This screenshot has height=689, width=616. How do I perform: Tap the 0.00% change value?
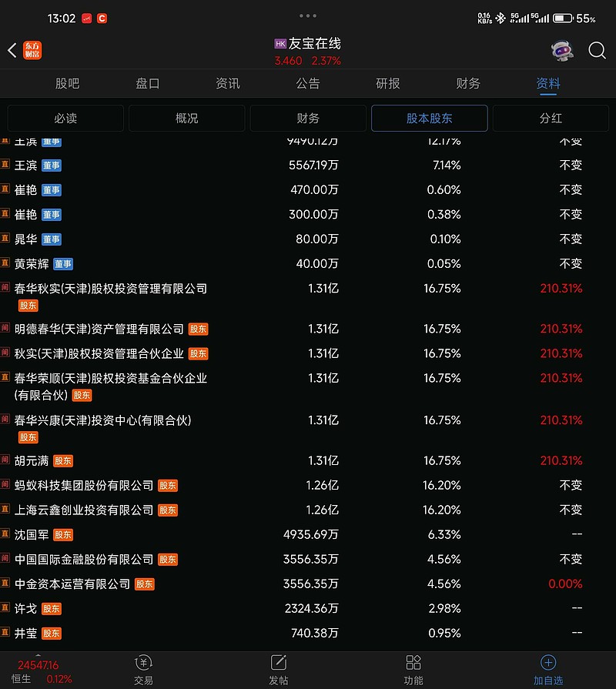coord(565,584)
